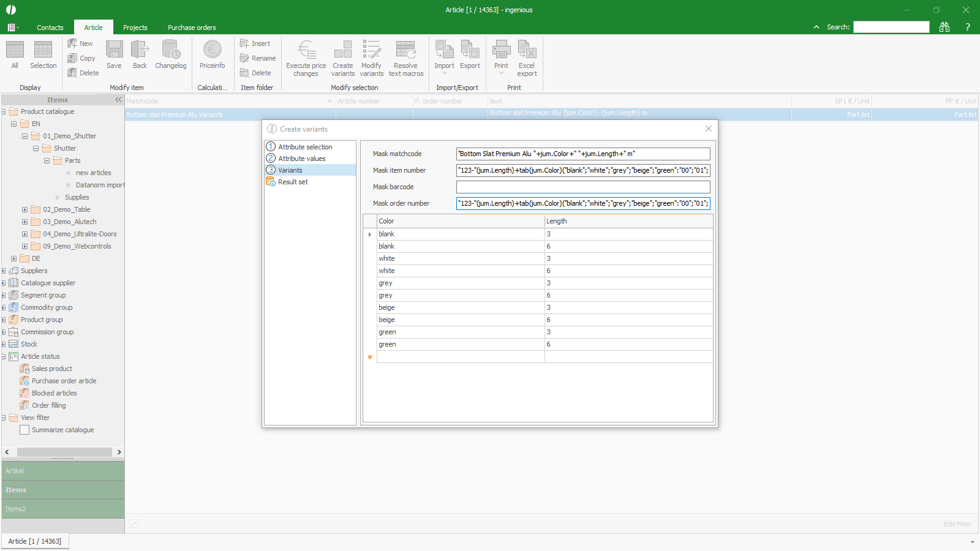The height and width of the screenshot is (551, 980).
Task: Open the Changelog tool
Action: point(170,50)
